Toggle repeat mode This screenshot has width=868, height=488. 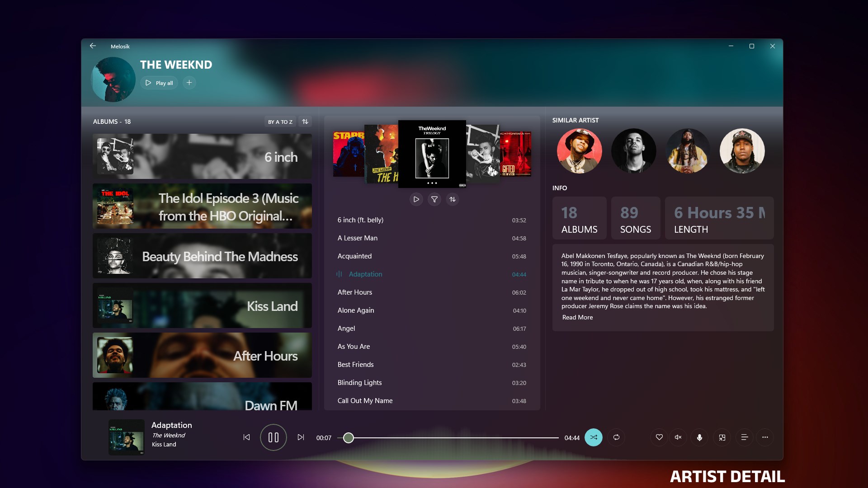click(x=616, y=437)
